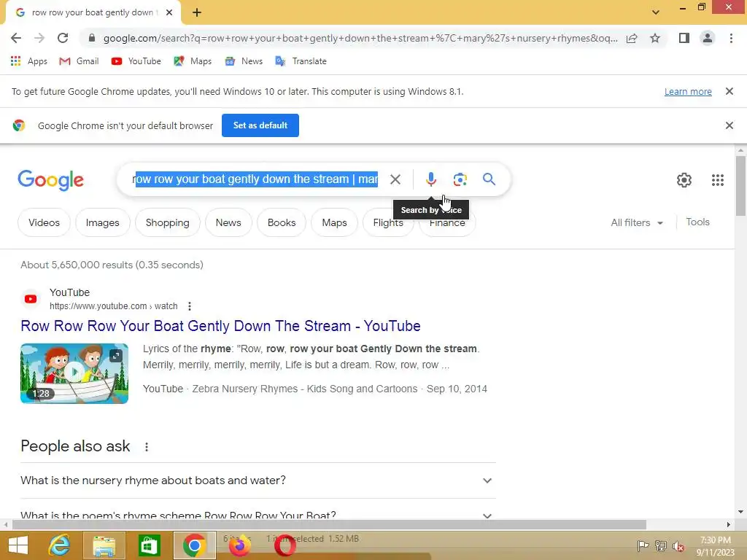Viewport: 747px width, 560px height.
Task: Open YouTube result site icon
Action: point(31,299)
